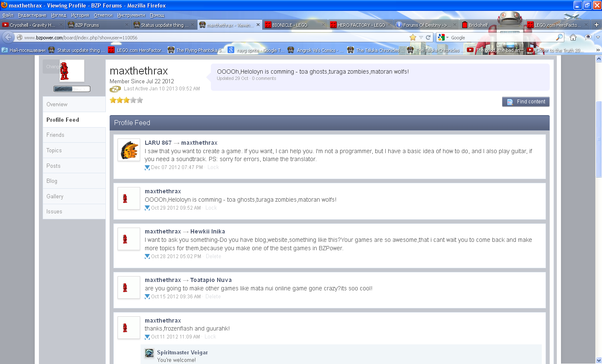Image resolution: width=602 pixels, height=364 pixels.
Task: Open the Помощ menu
Action: (157, 15)
